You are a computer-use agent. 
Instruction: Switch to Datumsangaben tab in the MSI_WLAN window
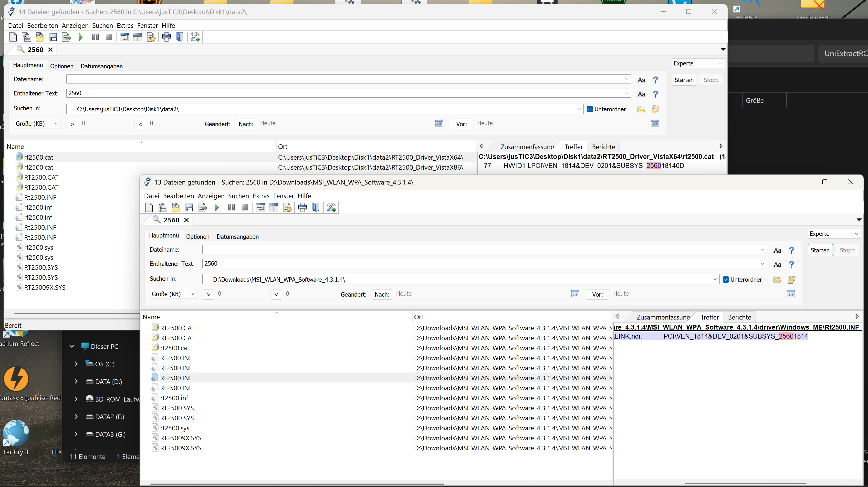[238, 237]
